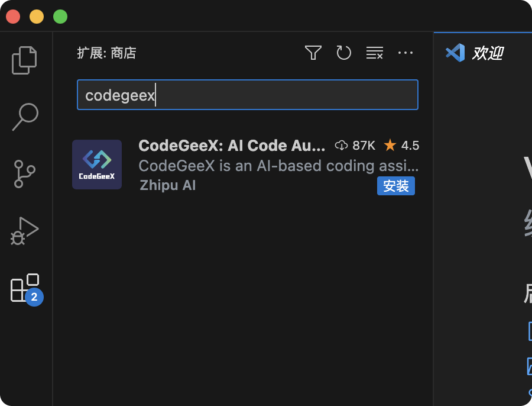Open the Explorer view in activity bar
532x406 pixels.
(x=25, y=60)
